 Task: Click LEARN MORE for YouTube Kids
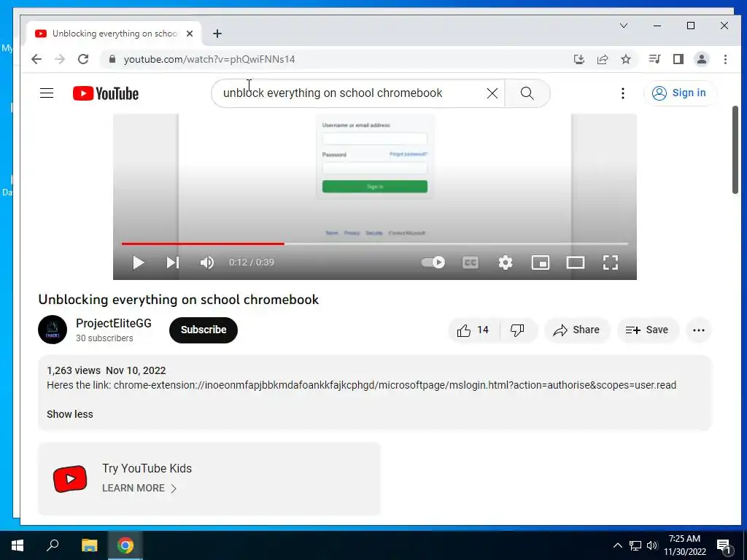(139, 488)
